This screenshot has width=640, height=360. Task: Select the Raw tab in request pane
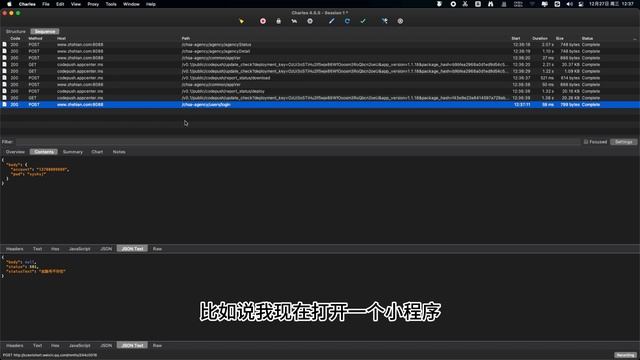[157, 249]
